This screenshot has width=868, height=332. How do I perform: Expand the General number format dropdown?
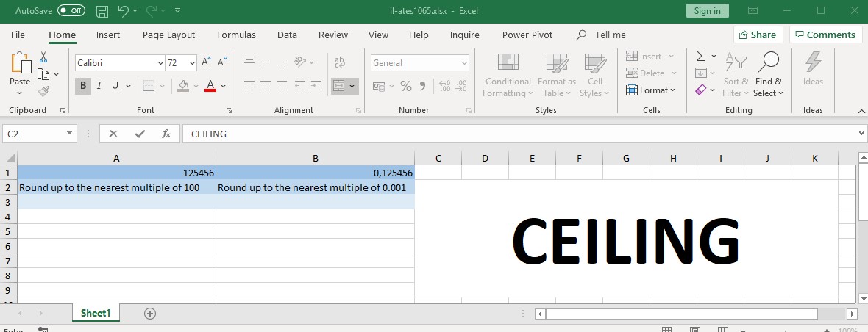point(464,63)
